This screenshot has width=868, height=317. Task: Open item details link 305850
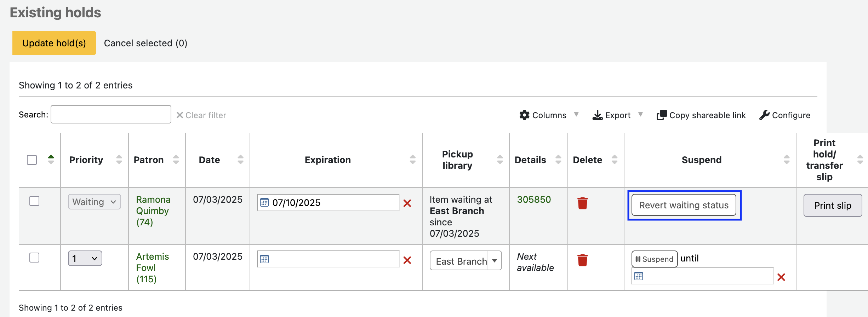pyautogui.click(x=534, y=200)
